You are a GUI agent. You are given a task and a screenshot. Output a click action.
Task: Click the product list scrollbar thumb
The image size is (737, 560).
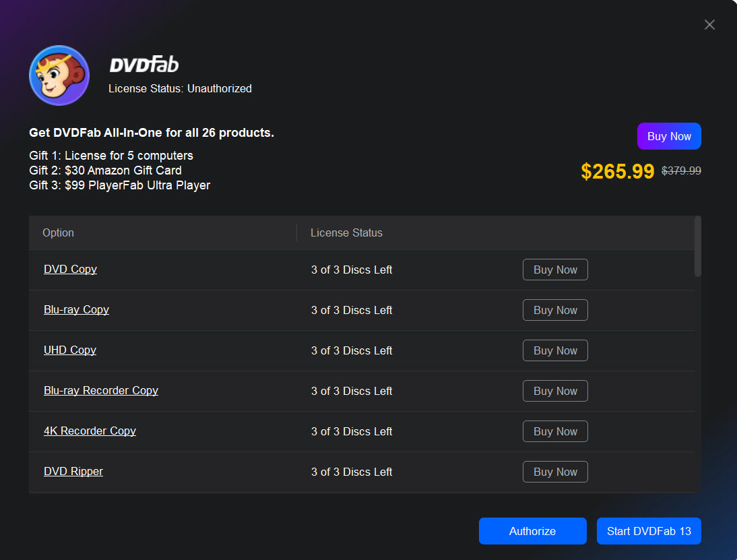(698, 246)
